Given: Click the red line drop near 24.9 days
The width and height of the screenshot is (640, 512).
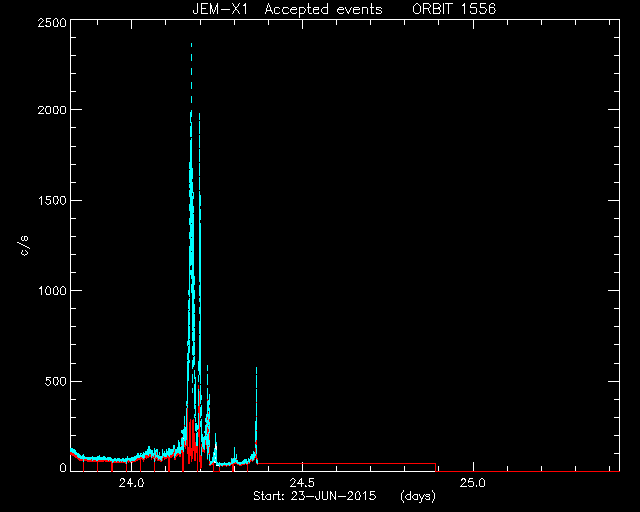Looking at the screenshot, I should [x=436, y=467].
